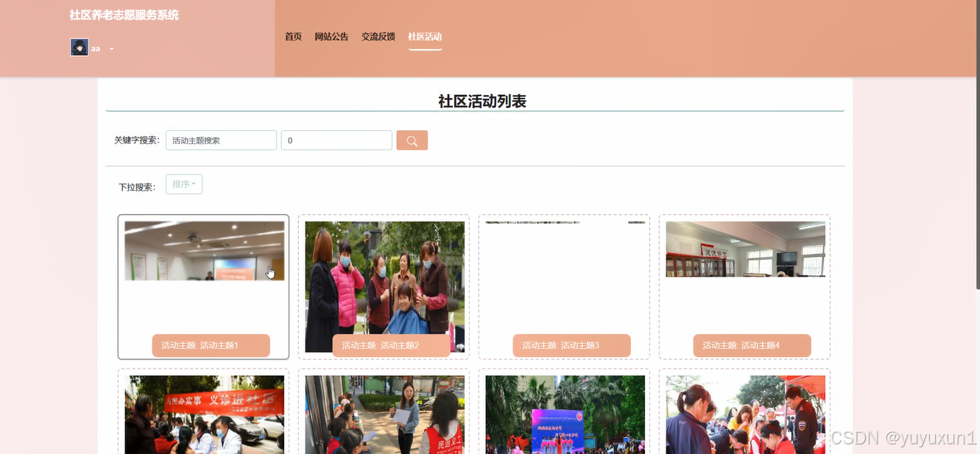This screenshot has height=454, width=980.
Task: Expand the user menu arrow beside aa
Action: 112,49
